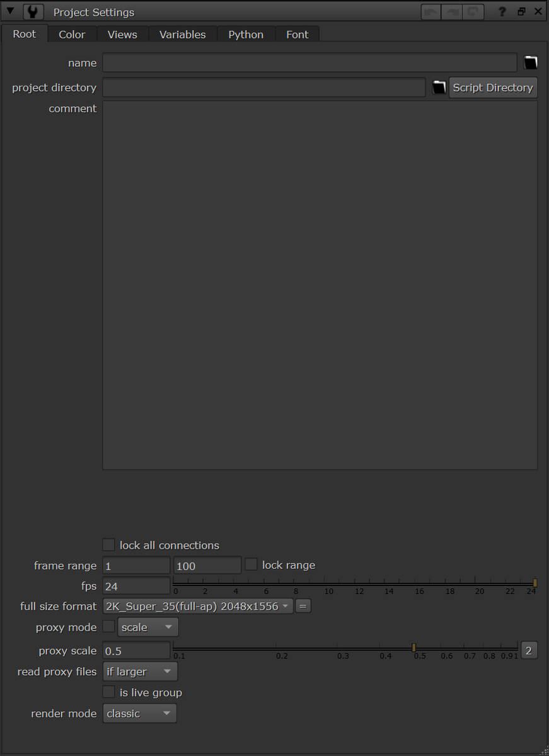Click the equals button beside full size format
Screen dimensions: 549x756
[303, 605]
